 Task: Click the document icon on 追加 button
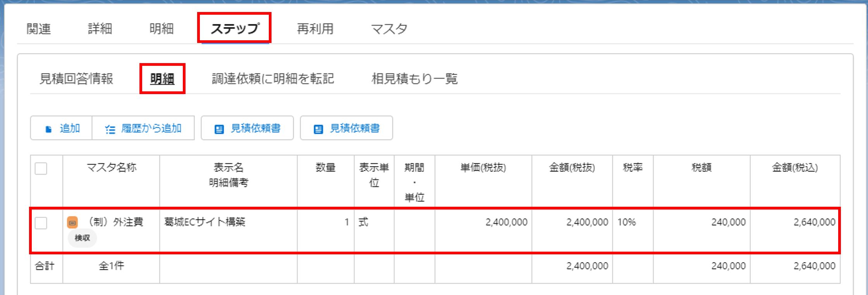(x=48, y=129)
